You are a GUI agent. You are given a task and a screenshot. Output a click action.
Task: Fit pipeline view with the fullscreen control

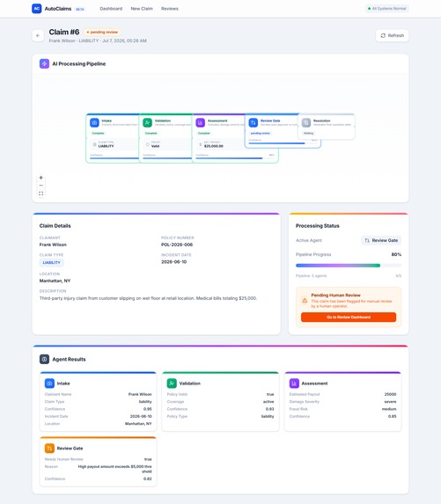click(x=40, y=194)
